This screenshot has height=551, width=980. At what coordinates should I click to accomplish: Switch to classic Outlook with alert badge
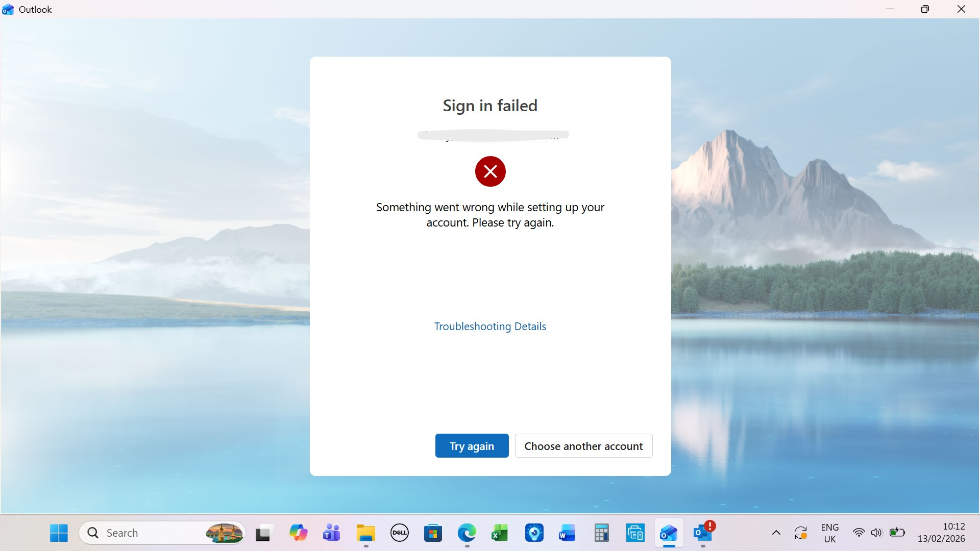coord(703,533)
